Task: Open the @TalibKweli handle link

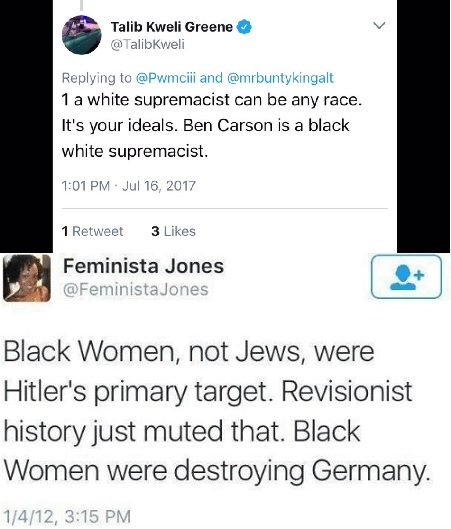Action: click(x=148, y=44)
